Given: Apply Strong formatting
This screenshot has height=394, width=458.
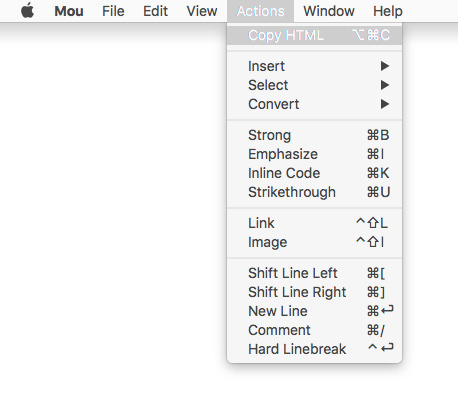Looking at the screenshot, I should 314,135.
